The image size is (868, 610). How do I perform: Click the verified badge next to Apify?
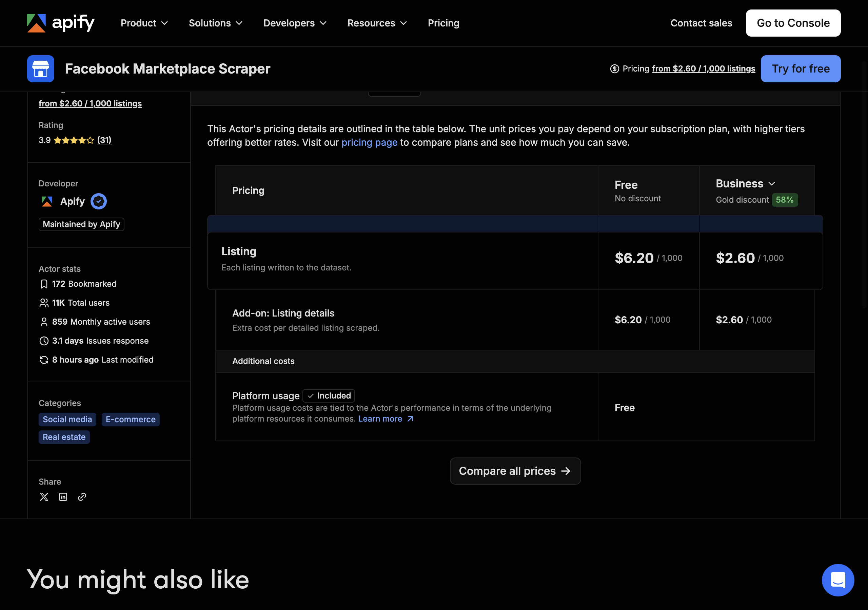pos(99,201)
